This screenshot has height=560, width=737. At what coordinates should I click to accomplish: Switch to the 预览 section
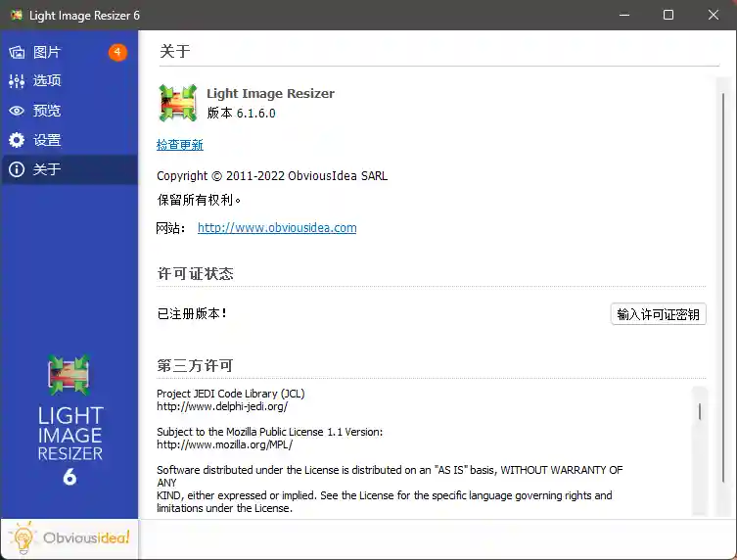(x=69, y=111)
